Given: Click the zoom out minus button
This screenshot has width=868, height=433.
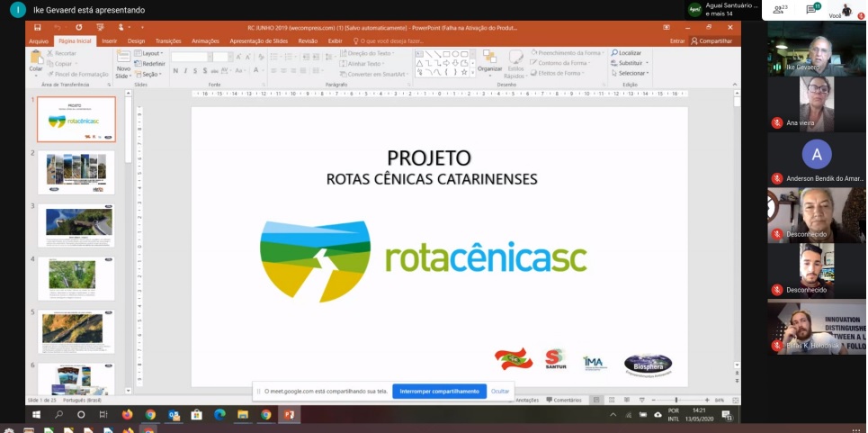Looking at the screenshot, I should (x=653, y=400).
